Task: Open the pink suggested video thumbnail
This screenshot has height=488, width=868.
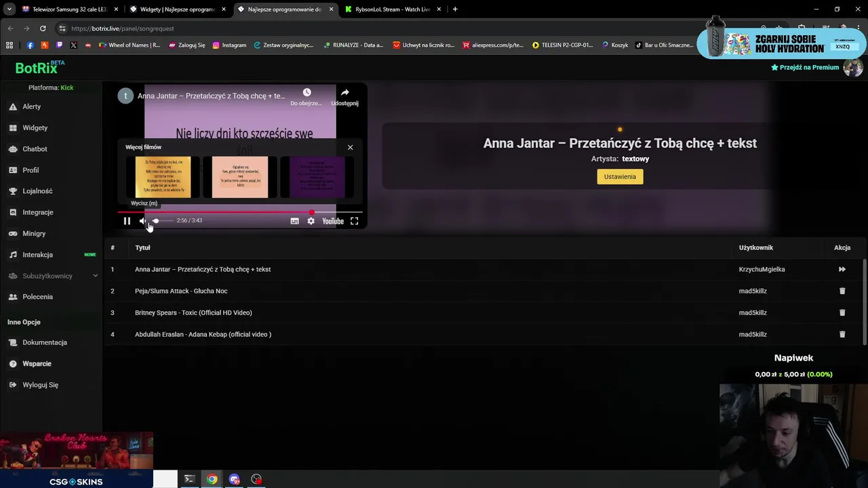Action: pyautogui.click(x=239, y=177)
